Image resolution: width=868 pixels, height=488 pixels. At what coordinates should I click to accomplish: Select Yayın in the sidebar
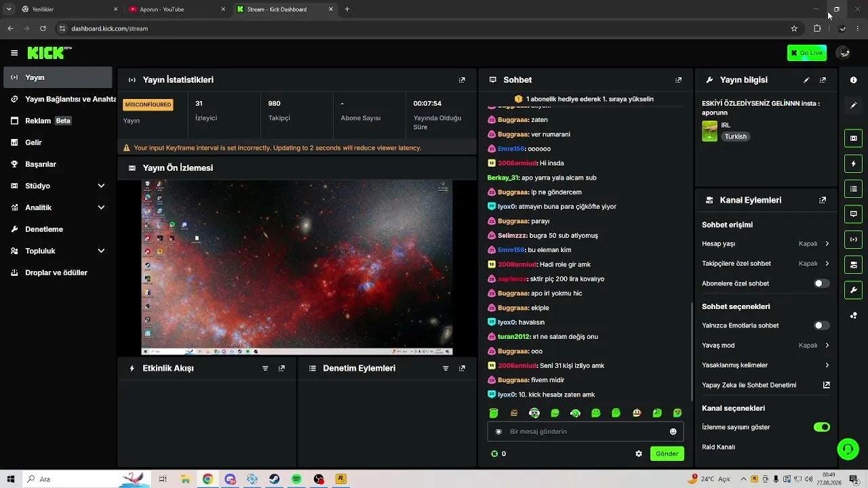pyautogui.click(x=58, y=77)
